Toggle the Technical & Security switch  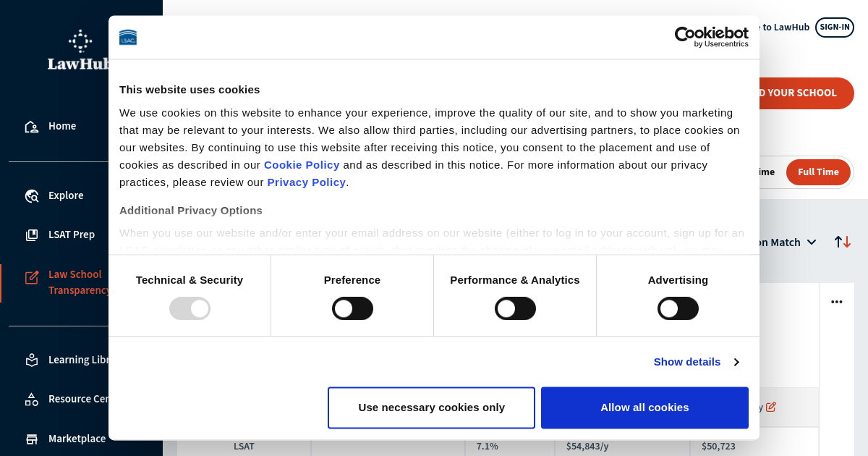[x=190, y=309]
